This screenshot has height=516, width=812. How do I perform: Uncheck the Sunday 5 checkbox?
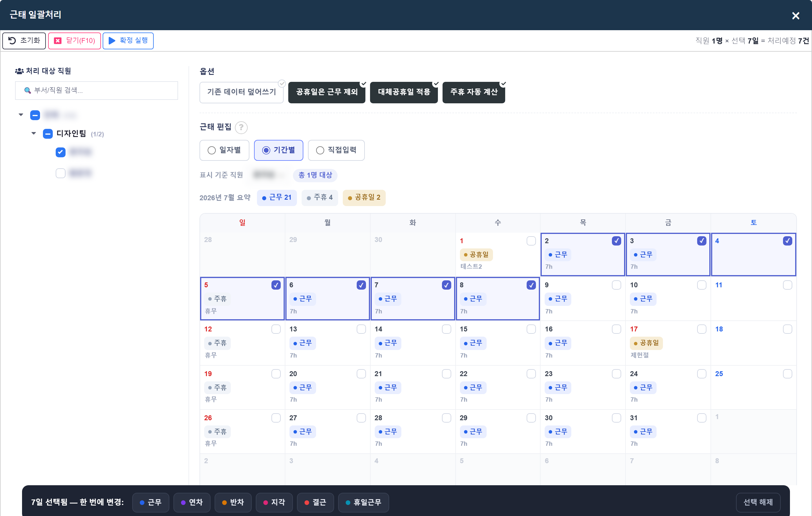pos(276,285)
